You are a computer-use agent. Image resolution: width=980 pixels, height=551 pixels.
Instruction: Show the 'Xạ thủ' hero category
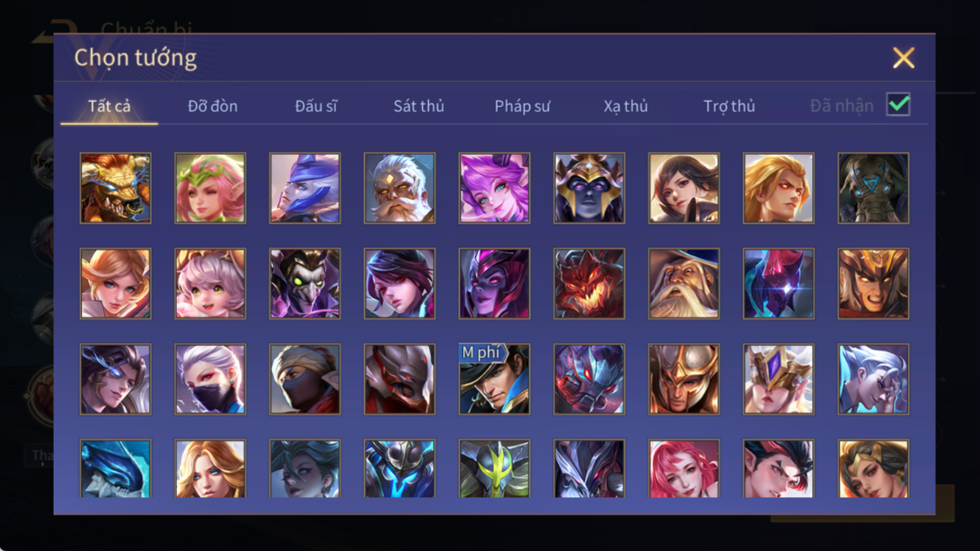point(625,106)
